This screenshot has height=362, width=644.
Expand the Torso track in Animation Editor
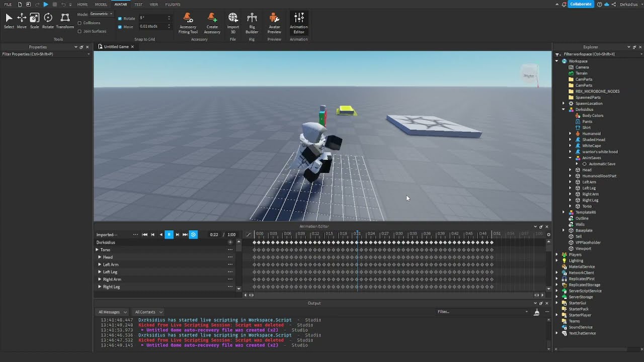97,250
